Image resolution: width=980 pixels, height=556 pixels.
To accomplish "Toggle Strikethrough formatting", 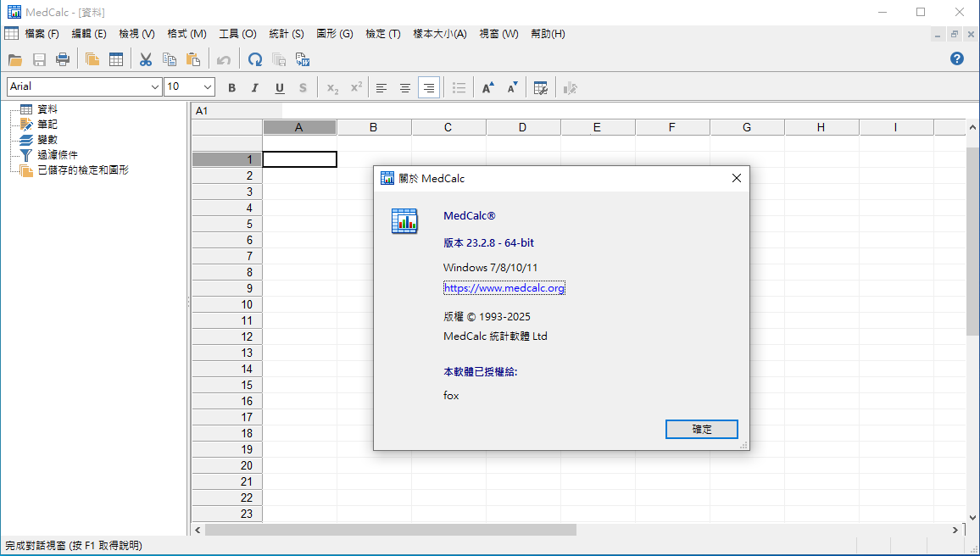I will [303, 88].
